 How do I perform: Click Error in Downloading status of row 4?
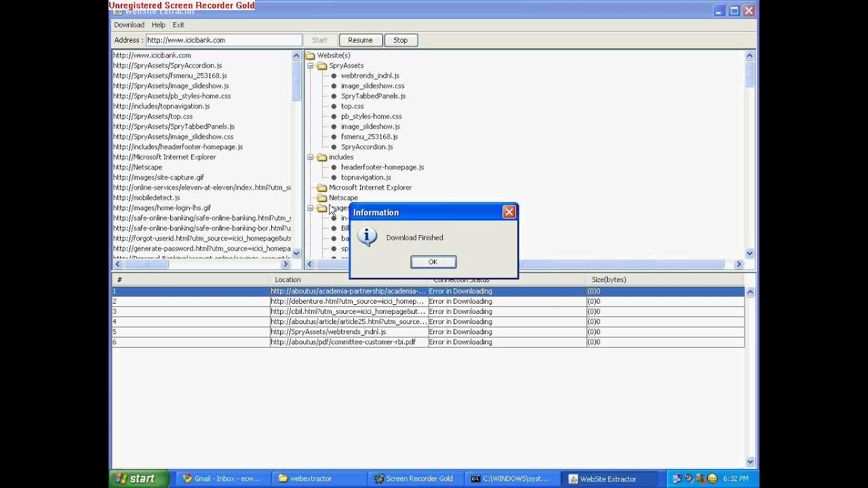tap(460, 322)
